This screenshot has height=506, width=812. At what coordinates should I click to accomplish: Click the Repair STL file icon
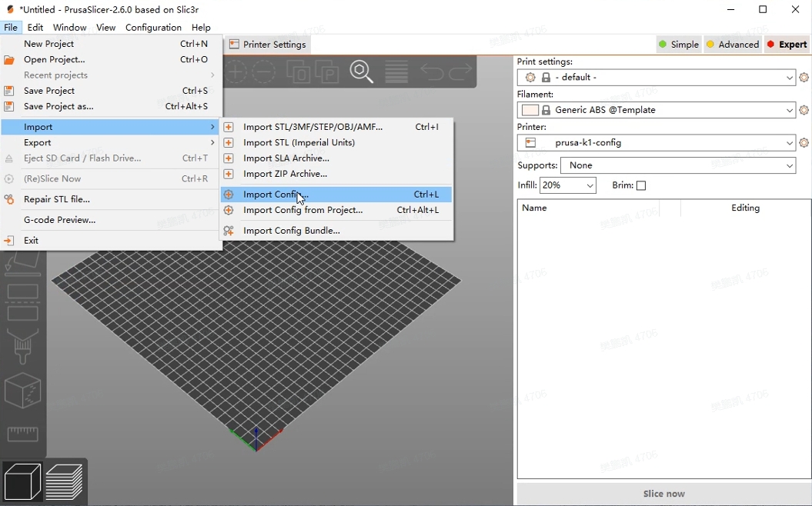tap(8, 199)
